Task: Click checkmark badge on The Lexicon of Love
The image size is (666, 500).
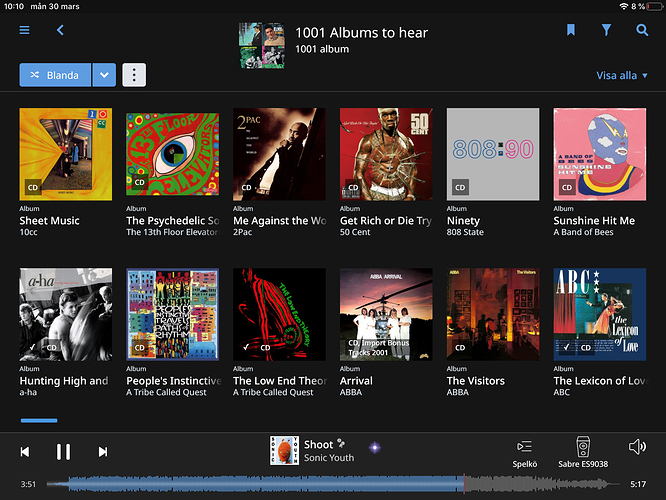Action: pos(566,347)
